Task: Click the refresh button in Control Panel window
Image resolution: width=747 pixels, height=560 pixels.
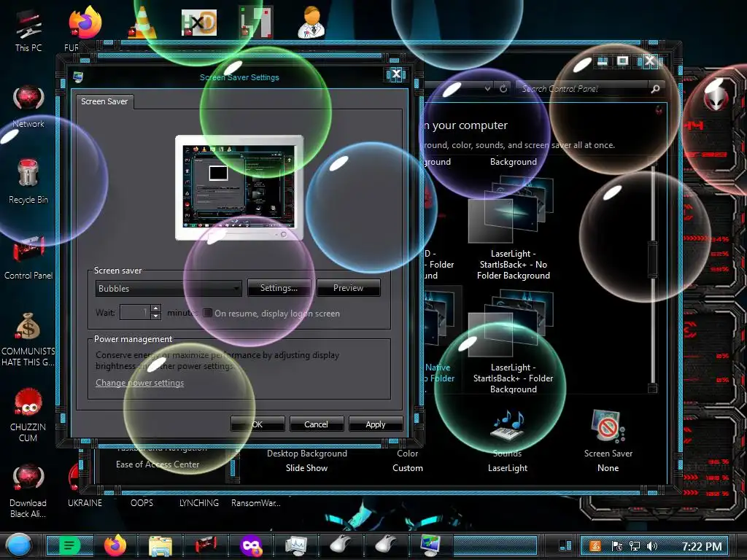Action: 503,88
